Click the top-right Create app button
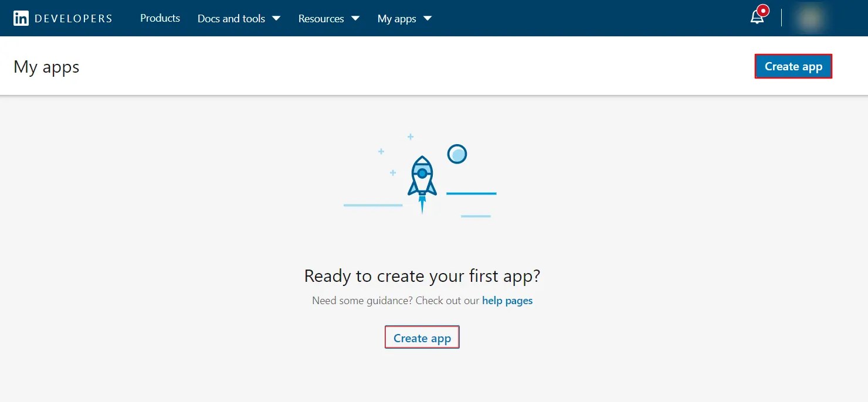 point(793,66)
